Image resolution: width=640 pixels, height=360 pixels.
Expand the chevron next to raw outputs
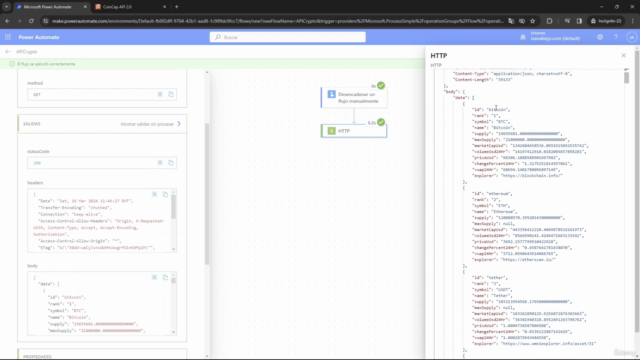[x=179, y=124]
